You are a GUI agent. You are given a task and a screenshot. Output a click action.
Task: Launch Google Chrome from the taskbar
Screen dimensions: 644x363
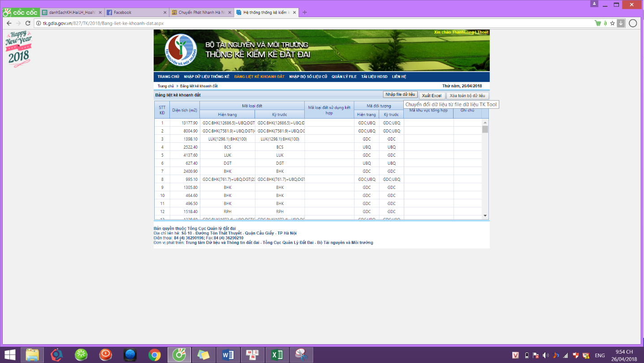pyautogui.click(x=155, y=355)
